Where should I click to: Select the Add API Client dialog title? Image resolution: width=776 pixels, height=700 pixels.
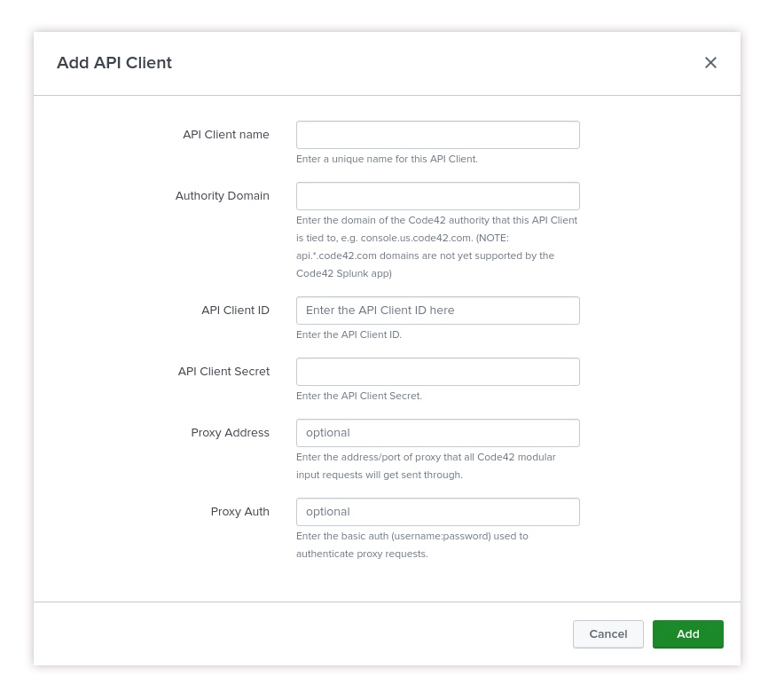pos(114,63)
